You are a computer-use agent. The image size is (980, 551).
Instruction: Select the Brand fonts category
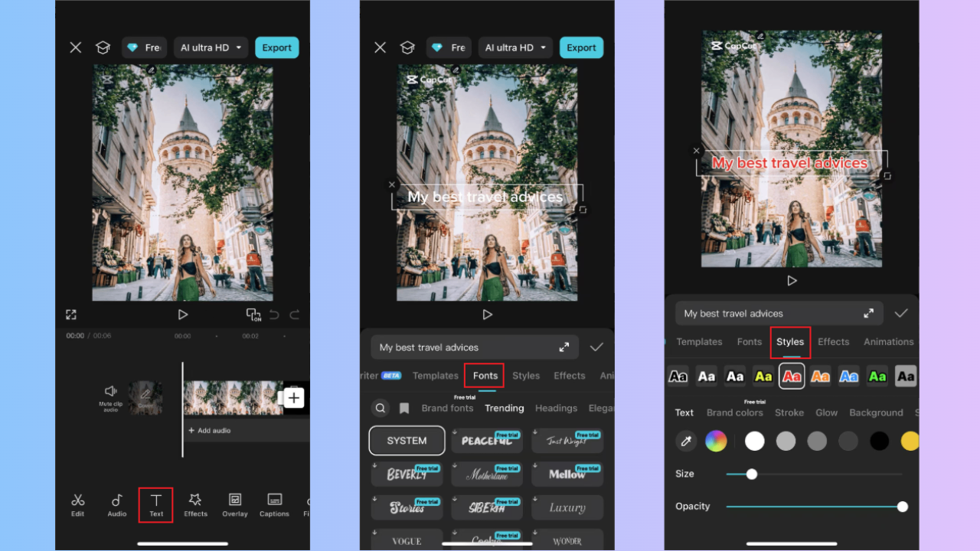447,408
